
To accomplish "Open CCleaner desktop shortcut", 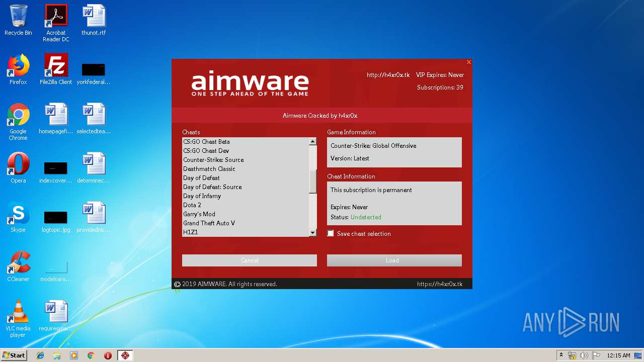I will click(x=18, y=266).
